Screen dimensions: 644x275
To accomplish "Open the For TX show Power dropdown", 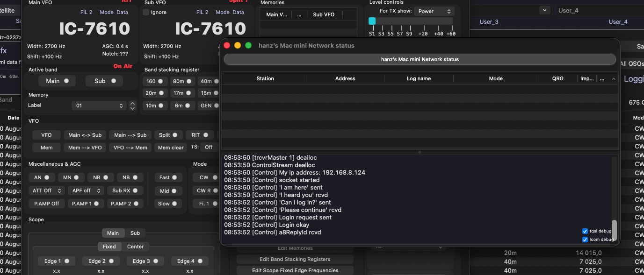I will tap(434, 11).
